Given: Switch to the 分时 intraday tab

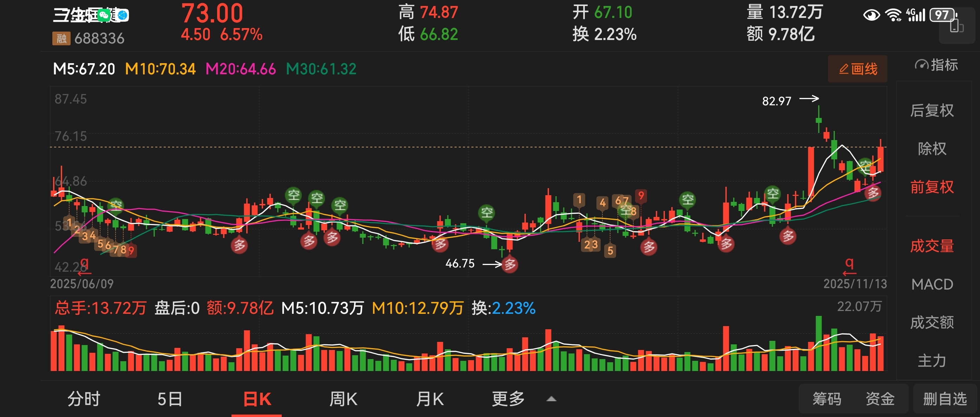Looking at the screenshot, I should coord(84,399).
